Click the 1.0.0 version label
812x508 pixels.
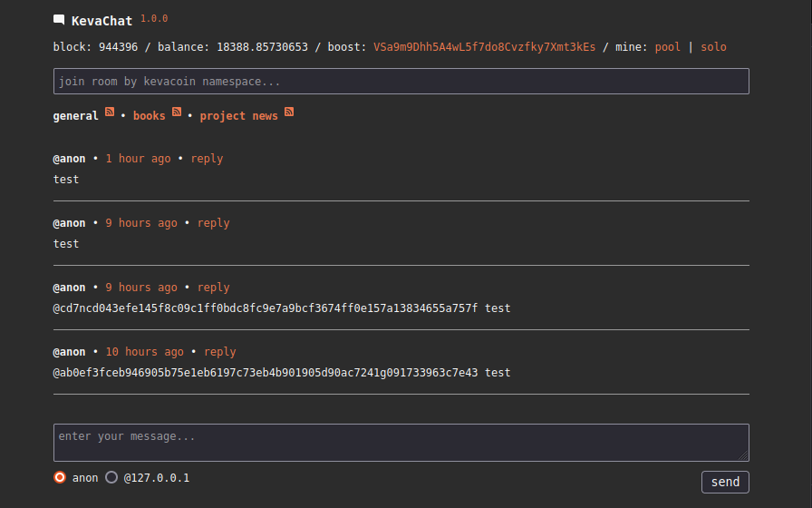154,19
